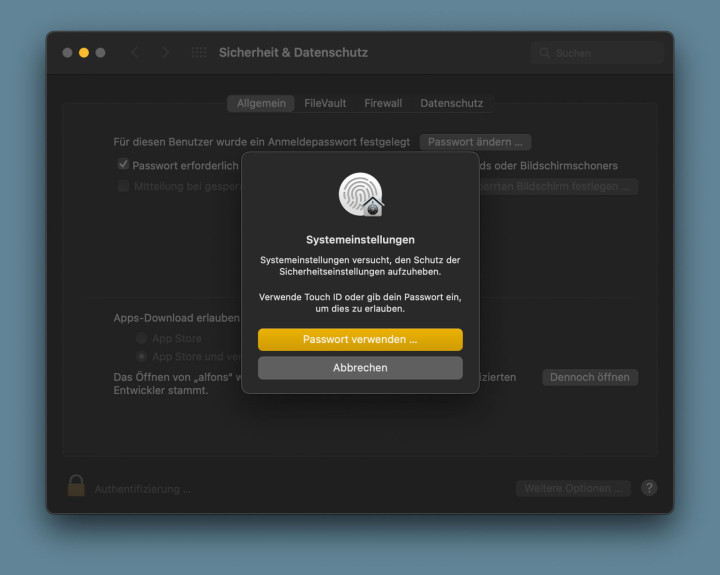Click the Passwort verwenden button
This screenshot has width=720, height=575.
360,339
